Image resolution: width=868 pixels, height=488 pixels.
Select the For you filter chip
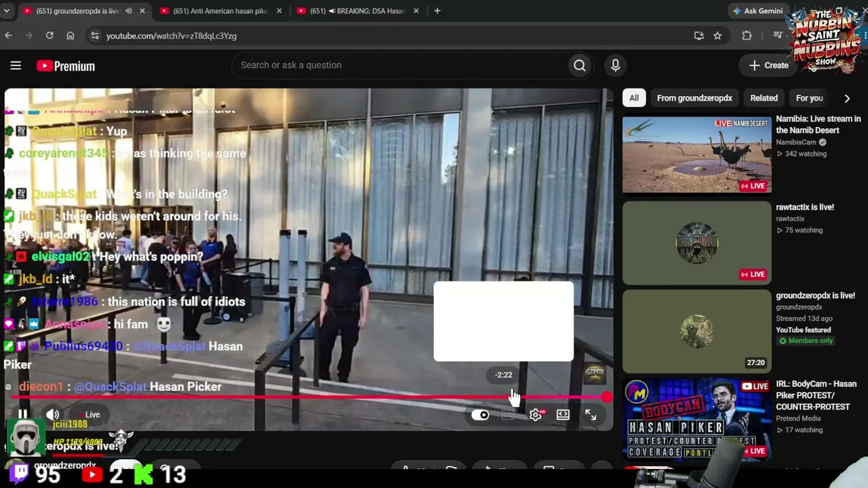809,98
